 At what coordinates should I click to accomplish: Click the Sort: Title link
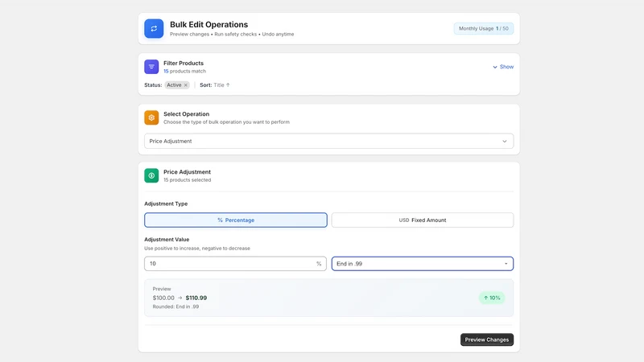(x=215, y=85)
